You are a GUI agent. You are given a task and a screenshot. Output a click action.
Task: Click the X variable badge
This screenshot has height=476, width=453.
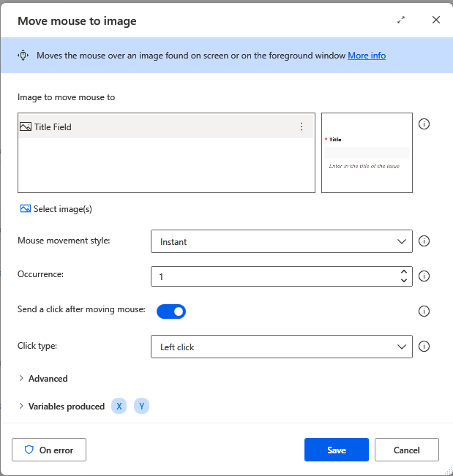tap(119, 407)
